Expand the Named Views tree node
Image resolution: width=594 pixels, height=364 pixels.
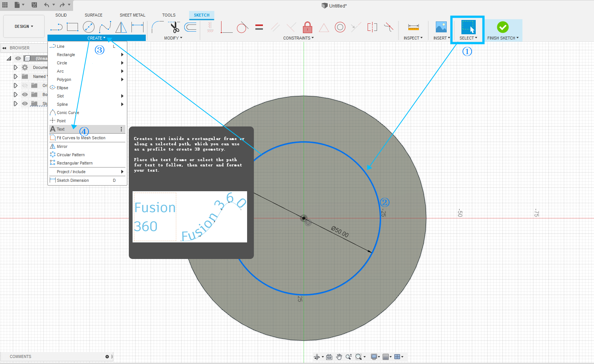[x=15, y=76]
